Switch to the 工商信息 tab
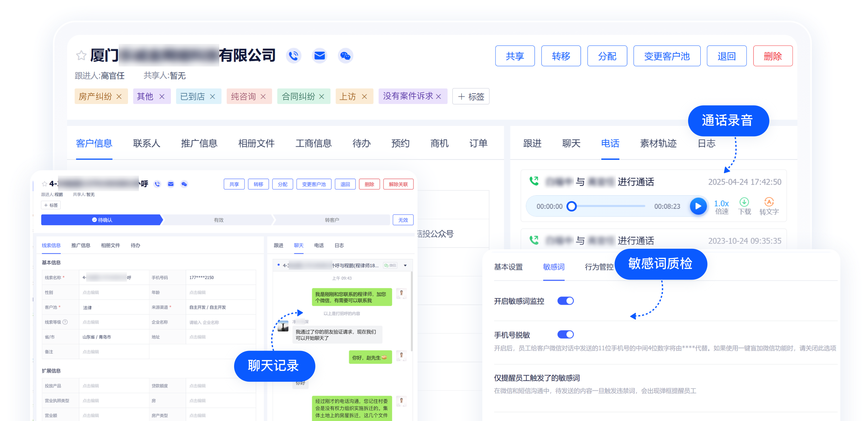The width and height of the screenshot is (868, 421). 313,143
